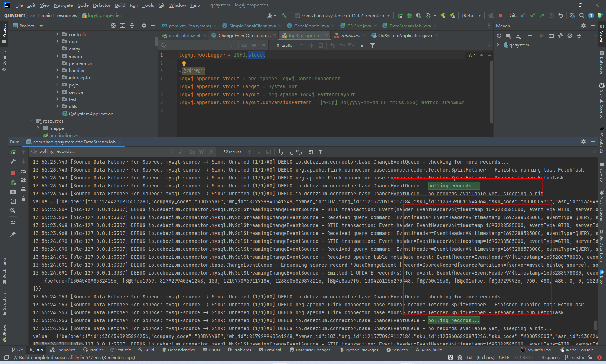Clear console trash icon in Run panel
The height and width of the screenshot is (364, 606).
click(x=23, y=199)
